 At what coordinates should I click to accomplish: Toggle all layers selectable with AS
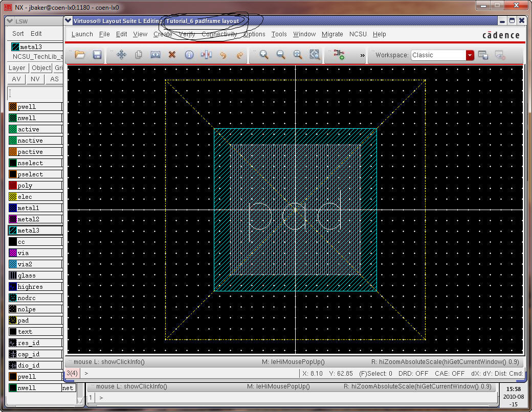[x=54, y=79]
